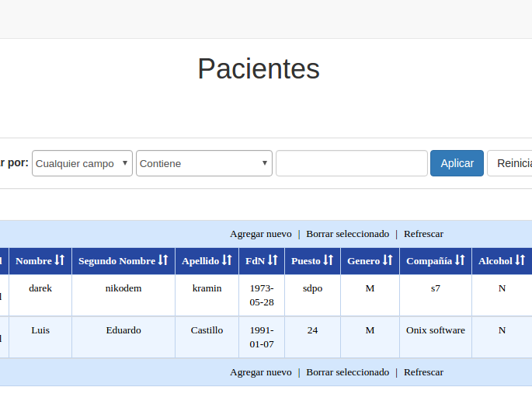The width and height of the screenshot is (532, 408).
Task: Open the 'Cualquier campo' field dropdown
Action: pyautogui.click(x=82, y=163)
